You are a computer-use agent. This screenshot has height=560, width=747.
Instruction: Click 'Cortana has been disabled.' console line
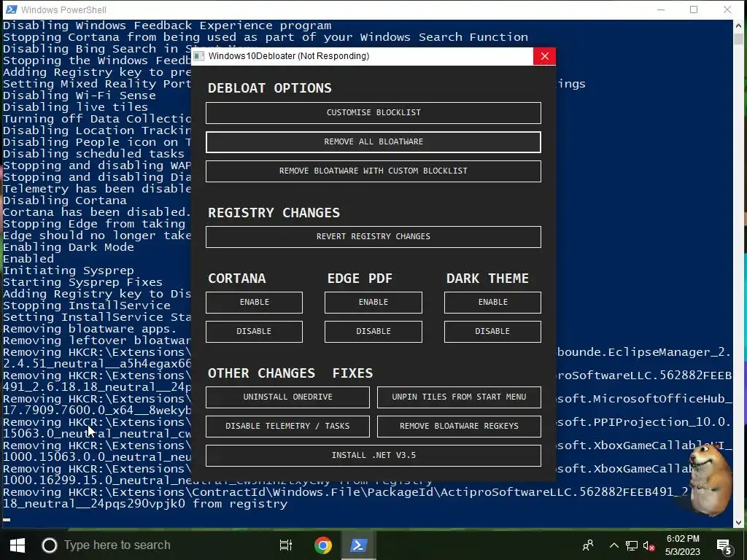pyautogui.click(x=97, y=212)
